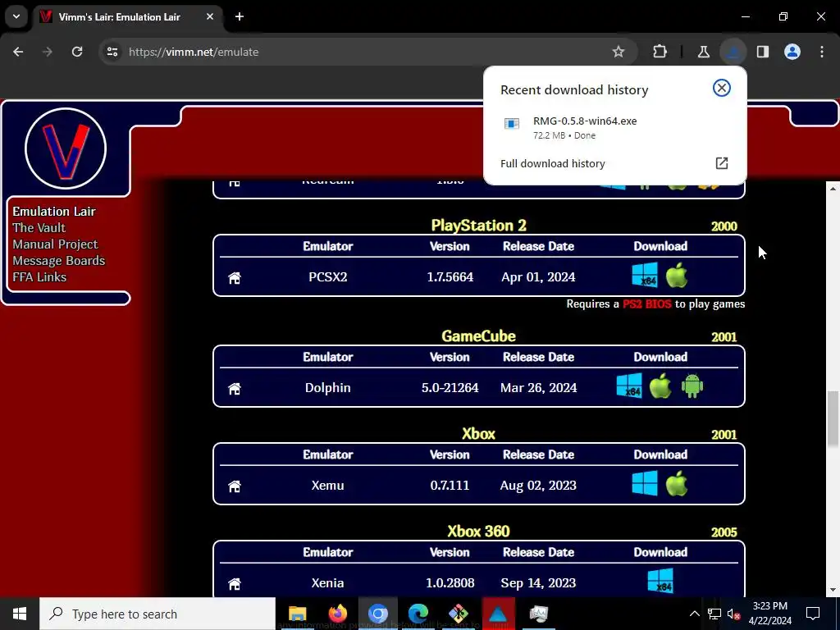840x630 pixels.
Task: Open a new browser tab
Action: coord(240,16)
